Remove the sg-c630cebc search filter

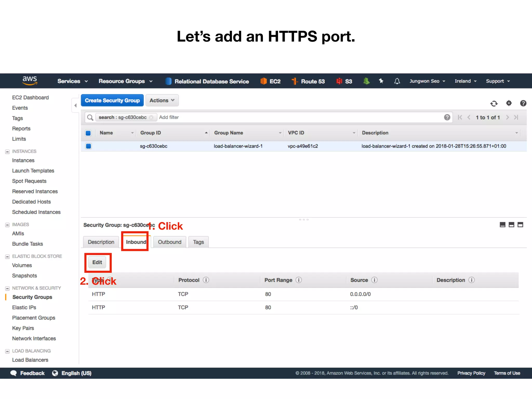[151, 117]
